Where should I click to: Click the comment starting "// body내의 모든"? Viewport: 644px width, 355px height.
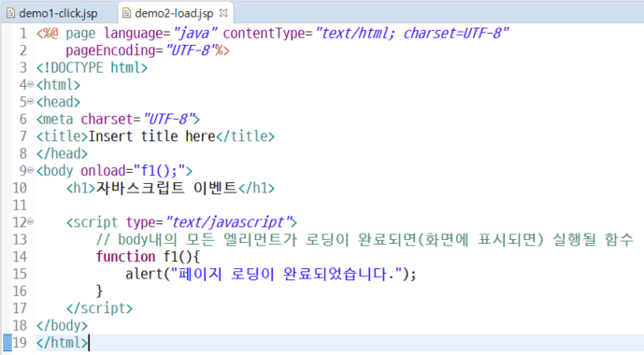[x=365, y=239]
